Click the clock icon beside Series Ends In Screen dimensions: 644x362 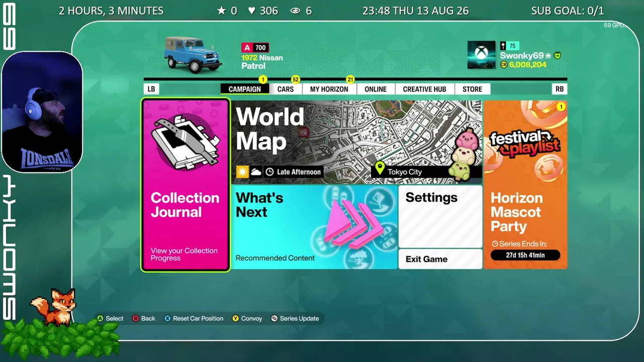point(495,244)
